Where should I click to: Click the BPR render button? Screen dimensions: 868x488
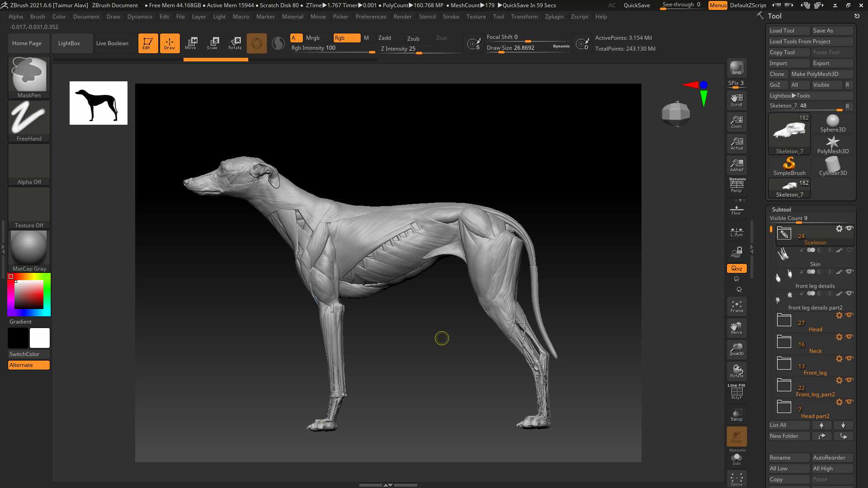tap(736, 68)
